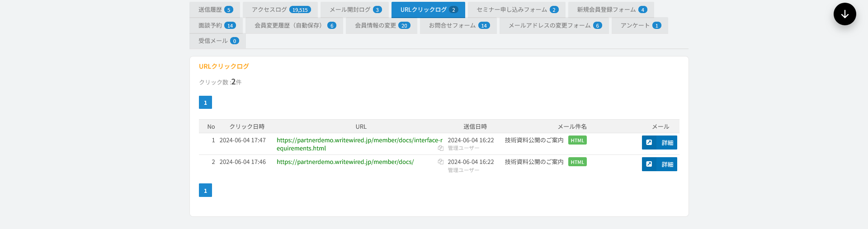
Task: Open the interface-requirements.html URL link
Action: point(359,144)
